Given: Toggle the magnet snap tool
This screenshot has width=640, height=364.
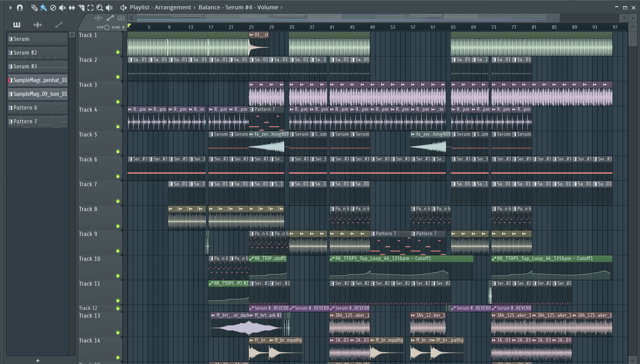Looking at the screenshot, I should click(x=20, y=8).
